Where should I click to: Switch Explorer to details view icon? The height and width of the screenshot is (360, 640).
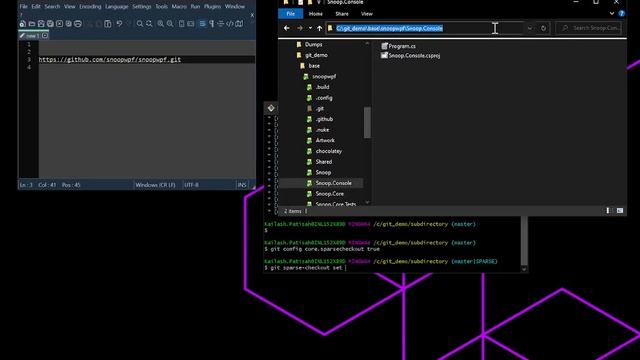[x=608, y=211]
